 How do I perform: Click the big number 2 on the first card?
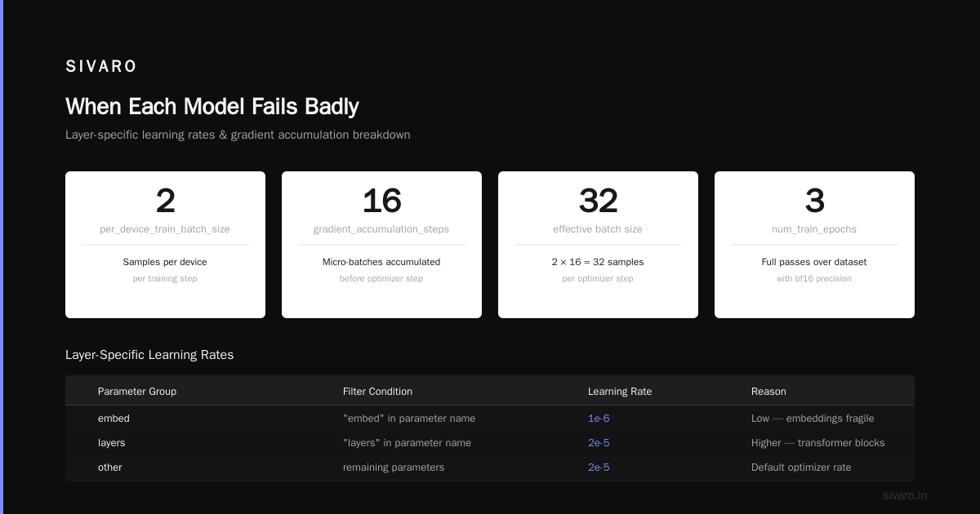165,201
